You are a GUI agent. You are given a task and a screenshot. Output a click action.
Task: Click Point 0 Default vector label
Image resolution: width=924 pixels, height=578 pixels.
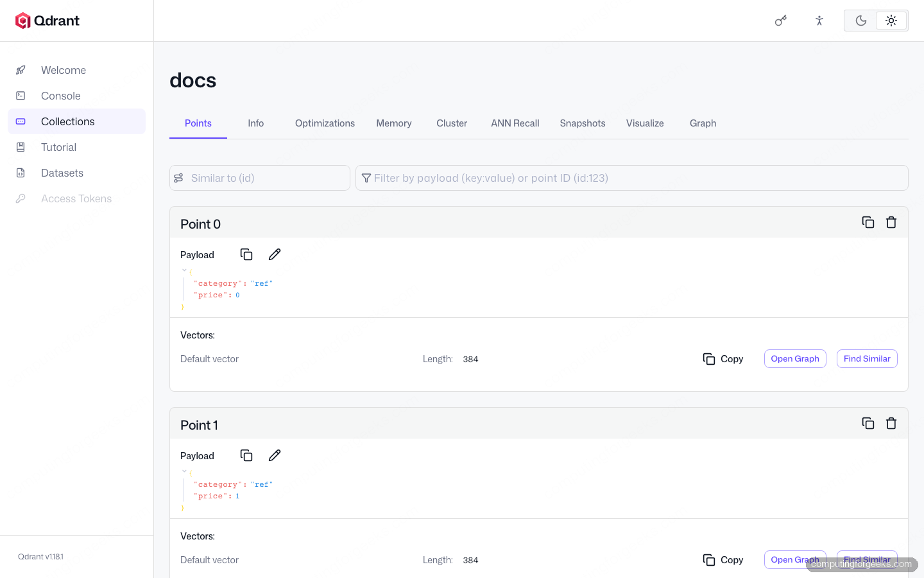click(209, 359)
